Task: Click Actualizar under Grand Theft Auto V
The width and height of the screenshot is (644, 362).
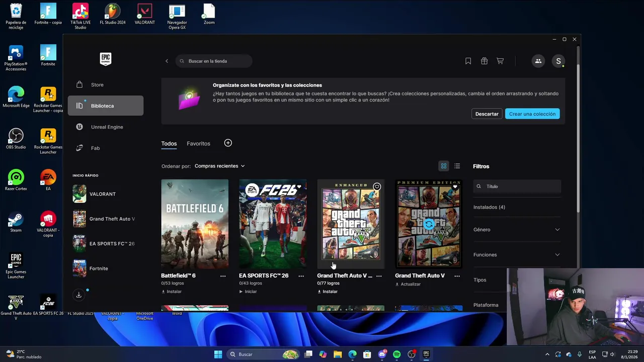Action: coord(408,284)
